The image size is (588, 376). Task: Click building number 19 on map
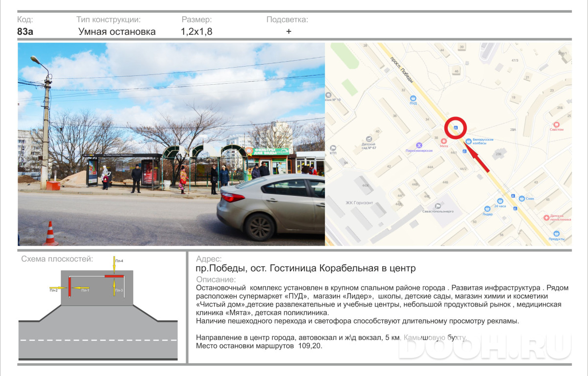pos(514,97)
